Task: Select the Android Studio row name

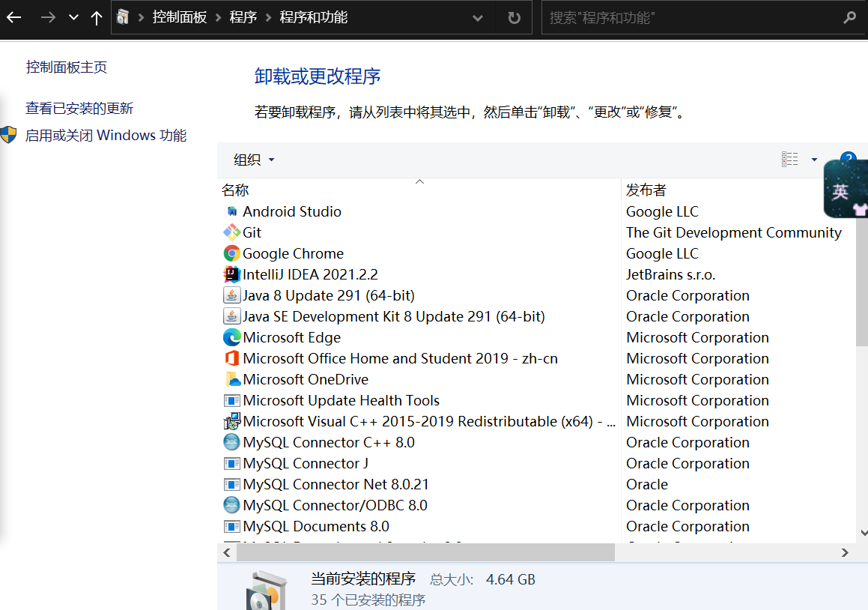Action: (292, 211)
